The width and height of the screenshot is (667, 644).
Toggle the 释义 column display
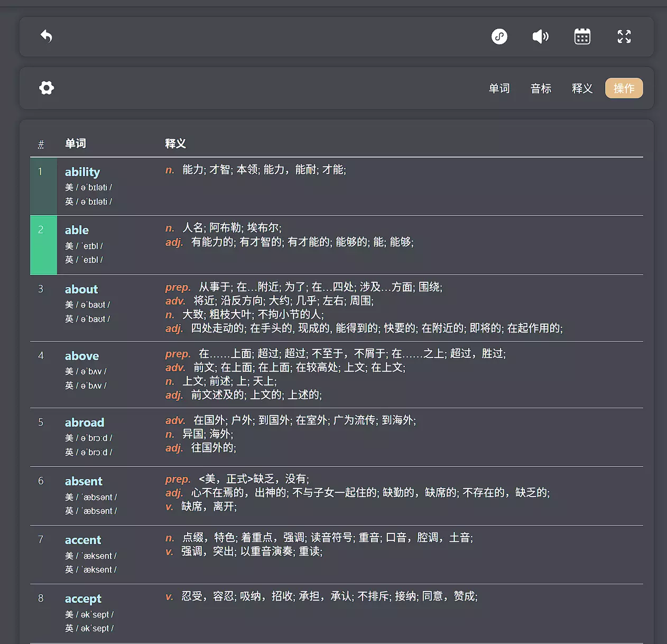point(582,88)
